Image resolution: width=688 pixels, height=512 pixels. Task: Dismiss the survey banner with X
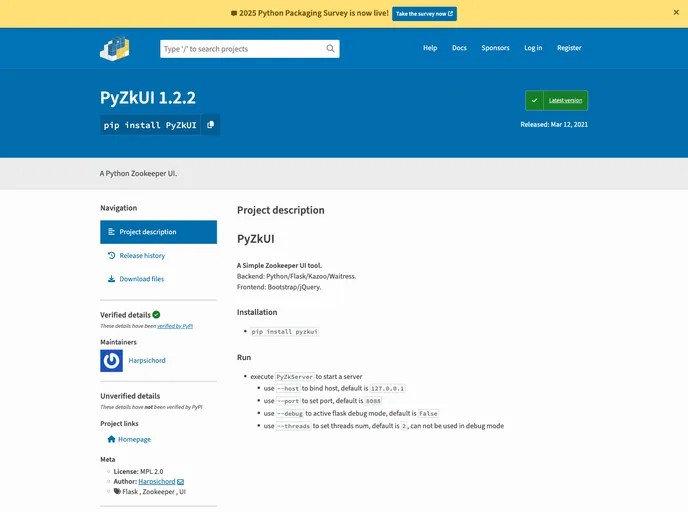(676, 12)
